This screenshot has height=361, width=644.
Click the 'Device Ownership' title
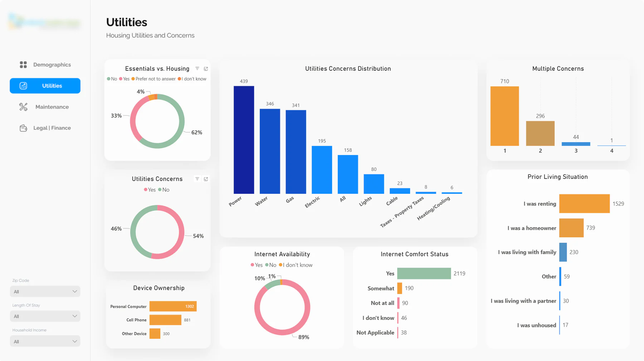(x=159, y=288)
